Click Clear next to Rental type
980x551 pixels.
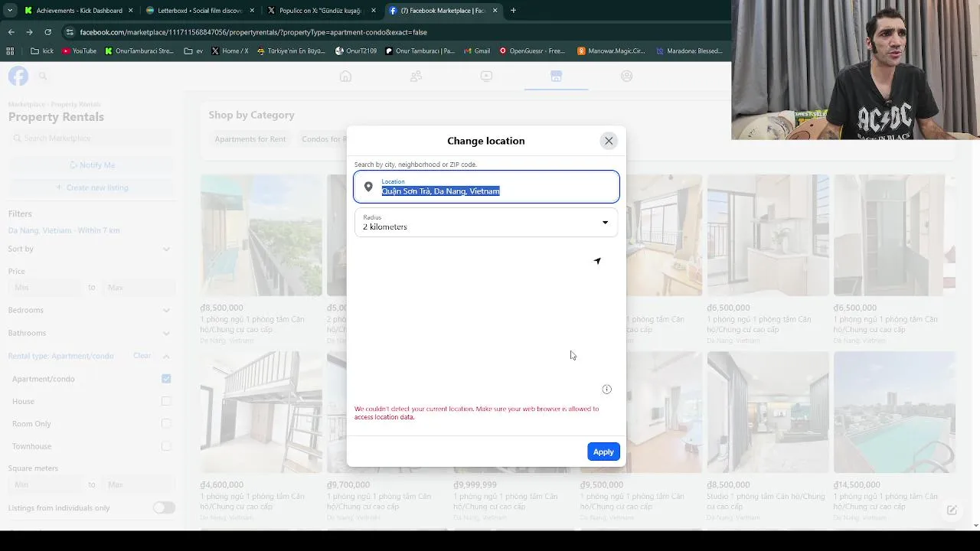(x=142, y=356)
